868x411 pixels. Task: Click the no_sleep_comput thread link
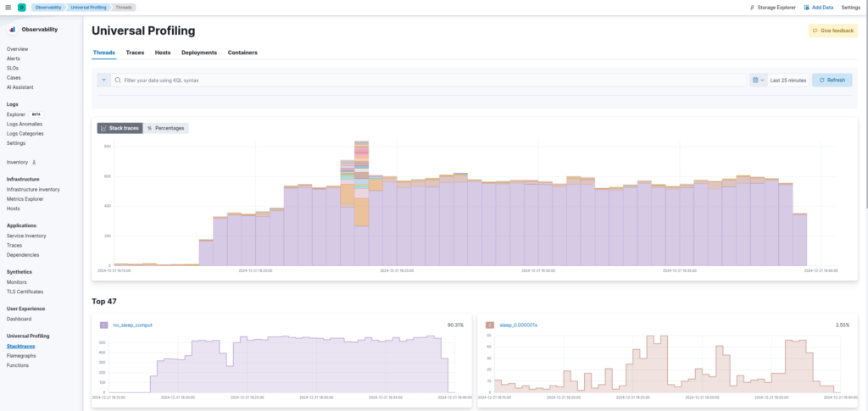(132, 325)
